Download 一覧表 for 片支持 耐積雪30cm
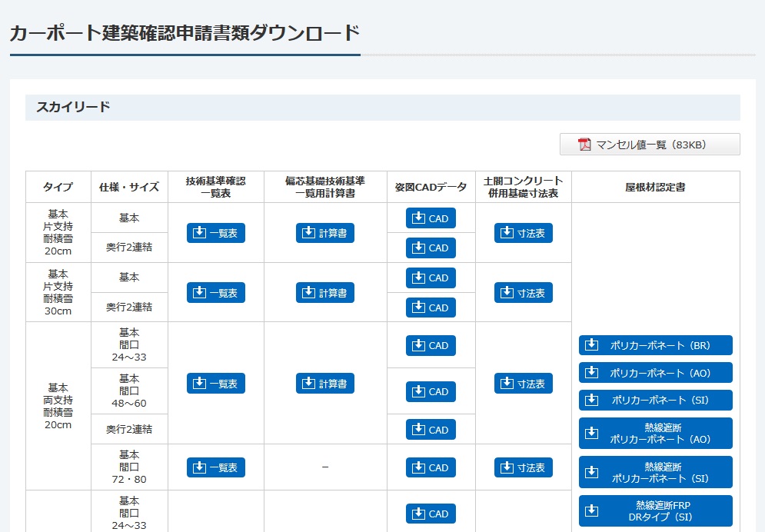The width and height of the screenshot is (765, 532). (x=215, y=293)
